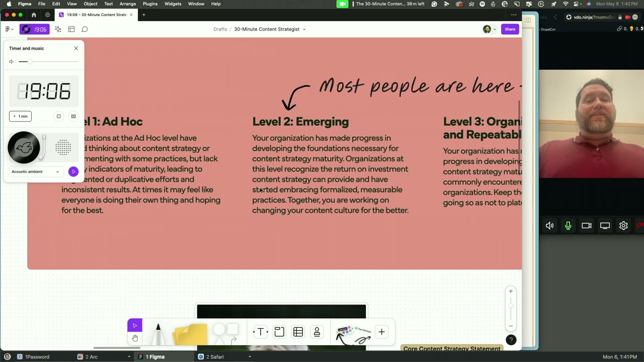Click the Share button
Screen dimensions: 644x362
pyautogui.click(x=510, y=29)
